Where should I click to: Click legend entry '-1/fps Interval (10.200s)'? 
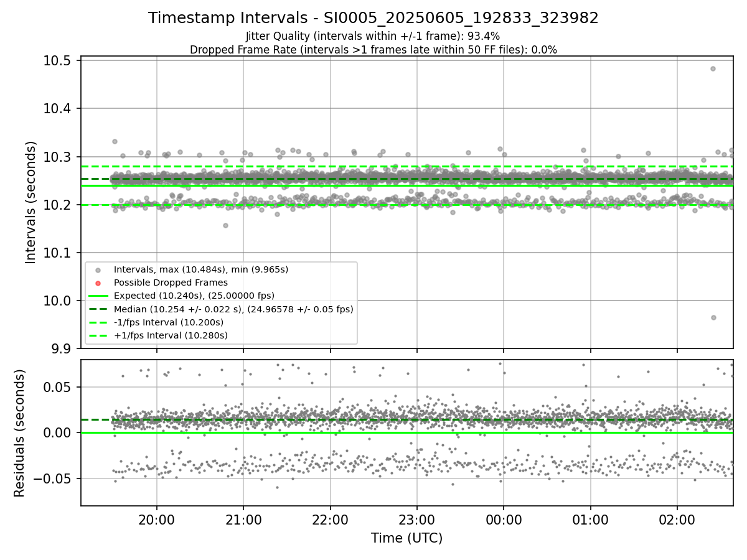point(169,322)
